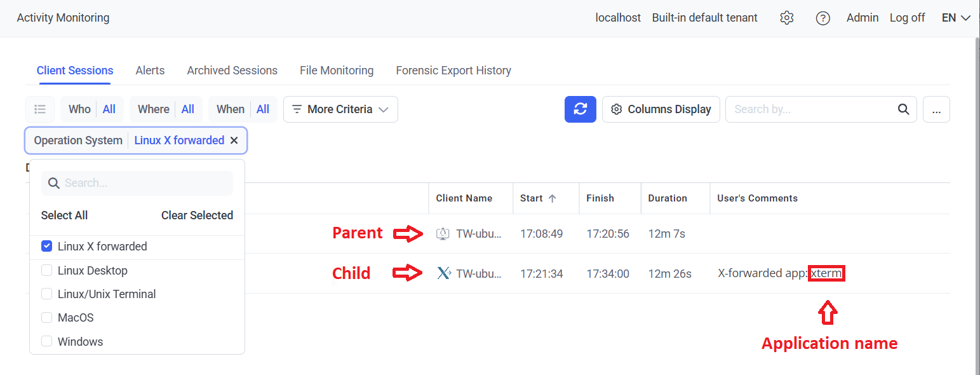Click the Columns Display button
980x375 pixels.
(661, 109)
